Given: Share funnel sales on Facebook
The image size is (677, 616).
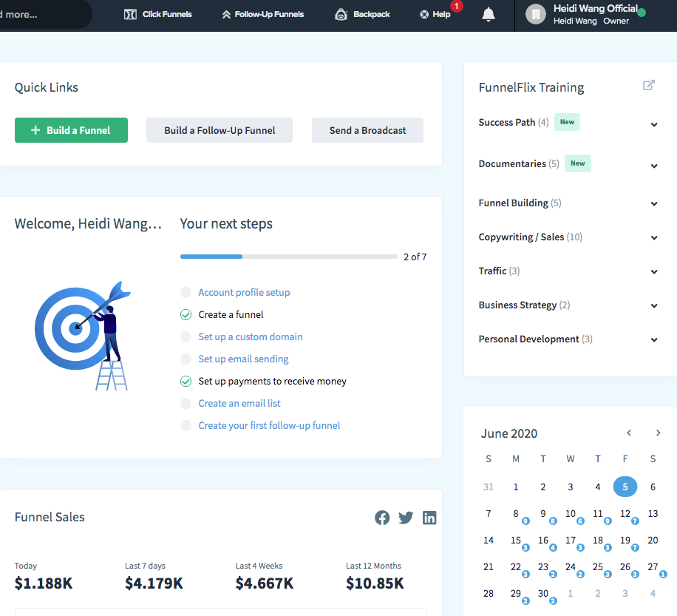Looking at the screenshot, I should pyautogui.click(x=382, y=518).
